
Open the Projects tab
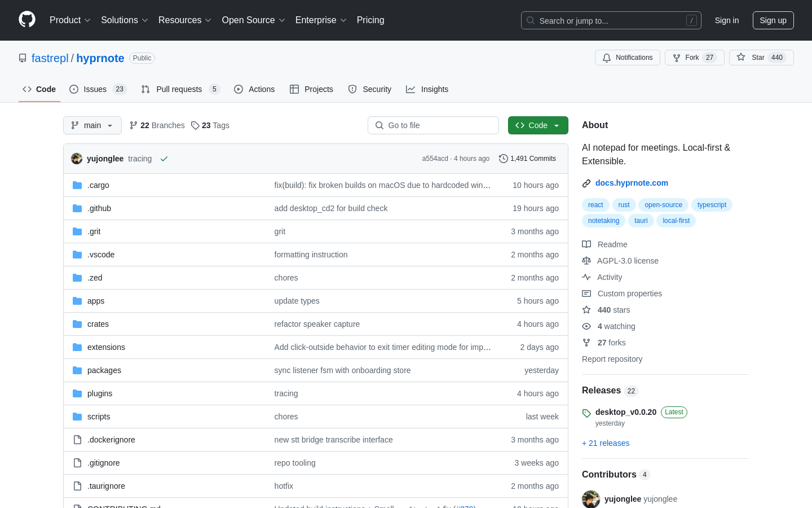coord(311,89)
